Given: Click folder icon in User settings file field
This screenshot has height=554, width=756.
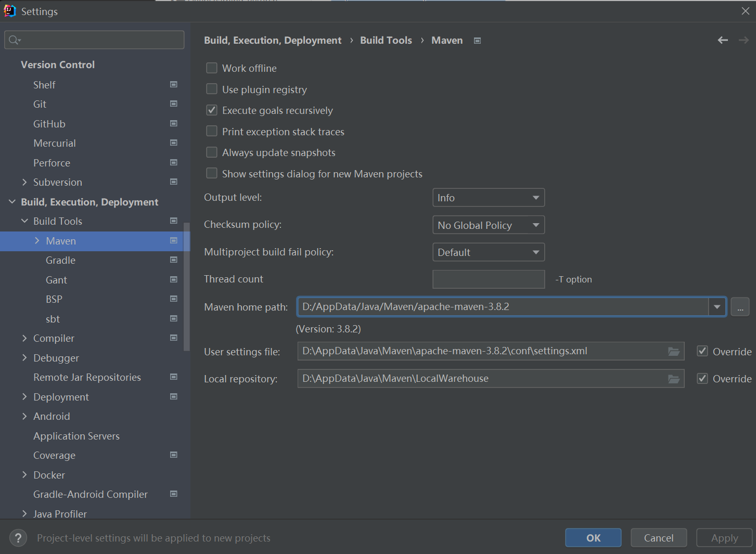Looking at the screenshot, I should tap(674, 352).
